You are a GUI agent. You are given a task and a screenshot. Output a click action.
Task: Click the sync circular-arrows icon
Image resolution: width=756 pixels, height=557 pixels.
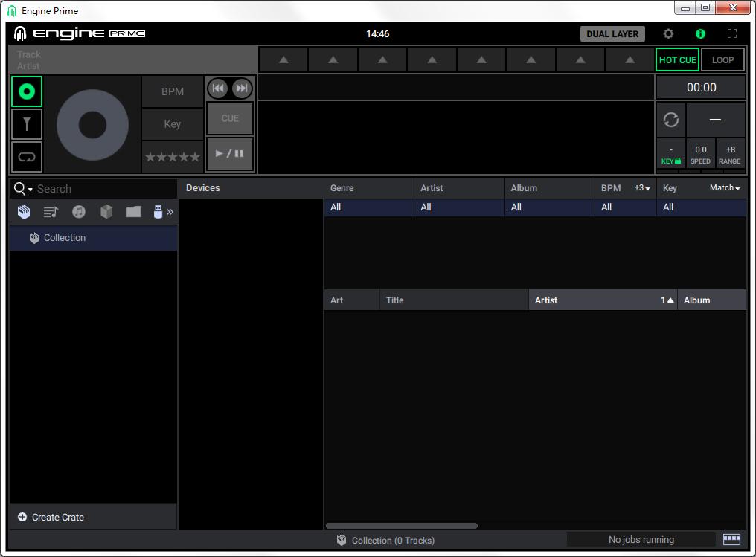[x=670, y=120]
